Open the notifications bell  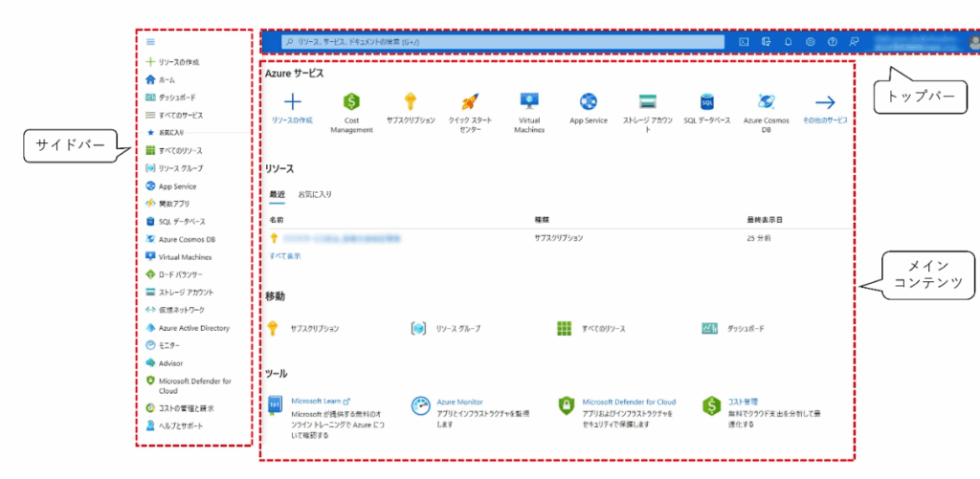coord(788,42)
